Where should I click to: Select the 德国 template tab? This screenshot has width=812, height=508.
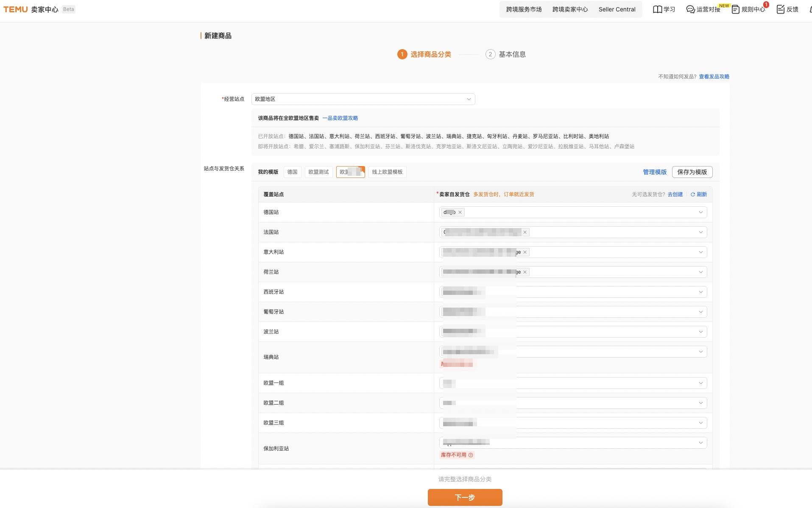292,172
